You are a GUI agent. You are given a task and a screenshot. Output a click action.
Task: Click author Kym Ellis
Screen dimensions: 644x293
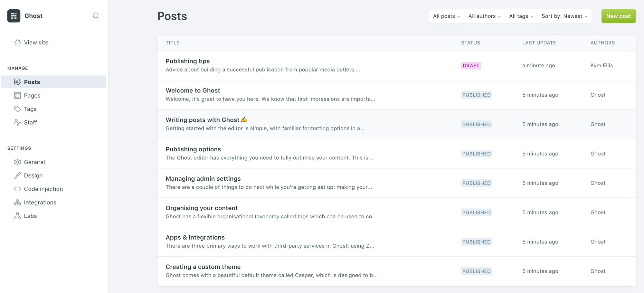pyautogui.click(x=601, y=65)
